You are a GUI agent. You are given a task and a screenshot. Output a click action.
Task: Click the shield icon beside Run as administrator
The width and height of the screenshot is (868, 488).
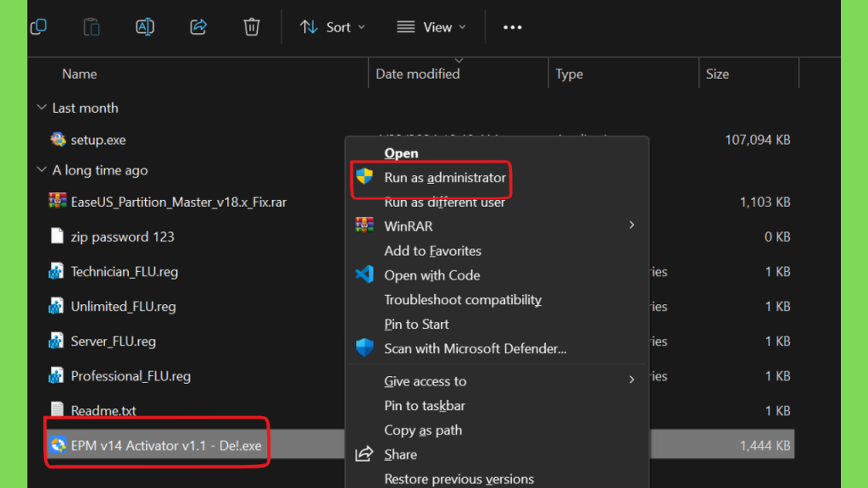coord(364,177)
